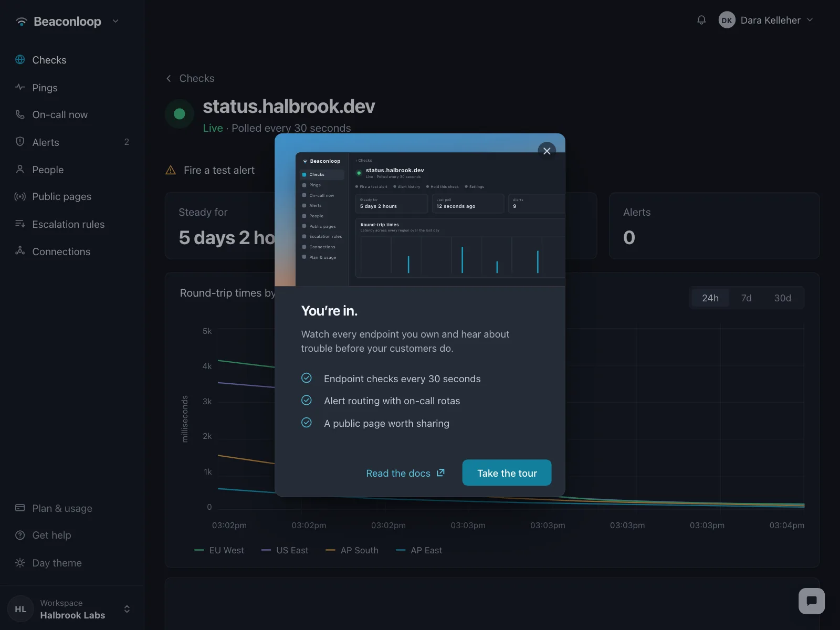
Task: Open the Public pages broadcast icon
Action: (20, 196)
